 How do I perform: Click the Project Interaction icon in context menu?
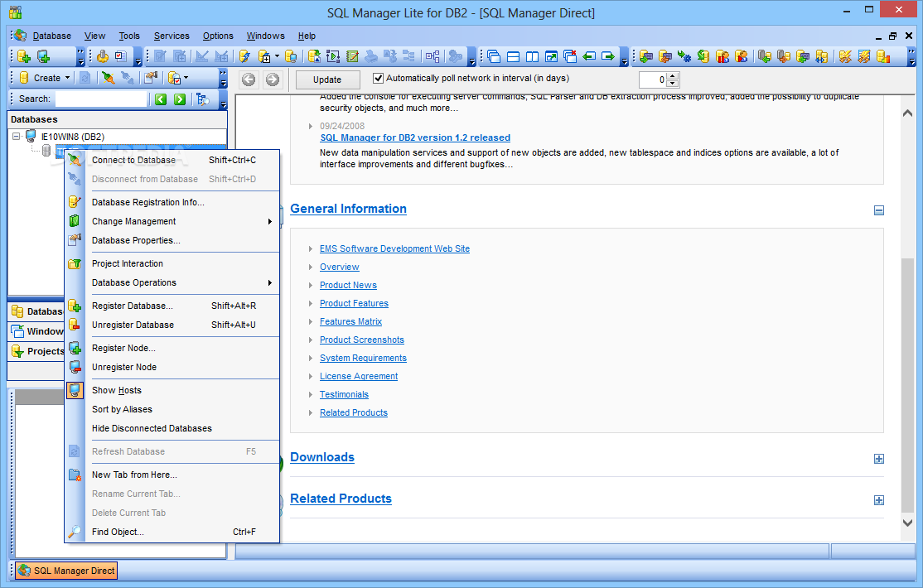[x=75, y=263]
